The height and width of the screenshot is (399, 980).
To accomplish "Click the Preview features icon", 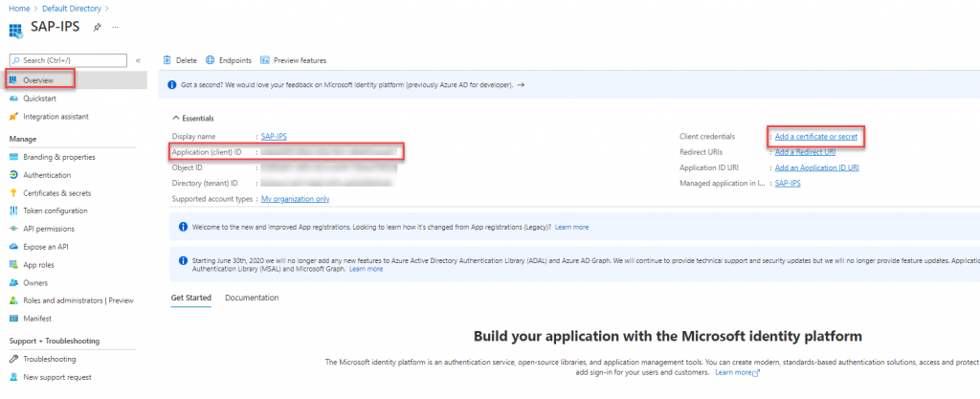I will click(264, 60).
